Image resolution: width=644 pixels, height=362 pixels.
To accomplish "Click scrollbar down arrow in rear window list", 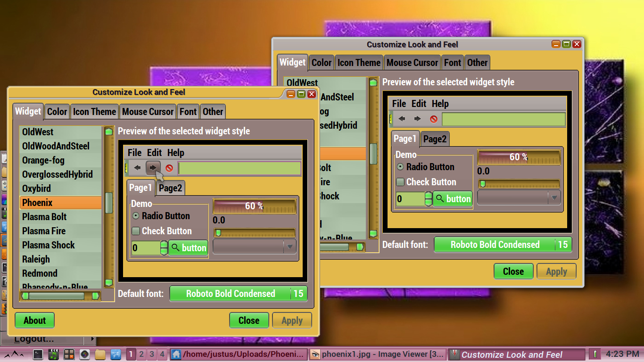I will point(373,233).
